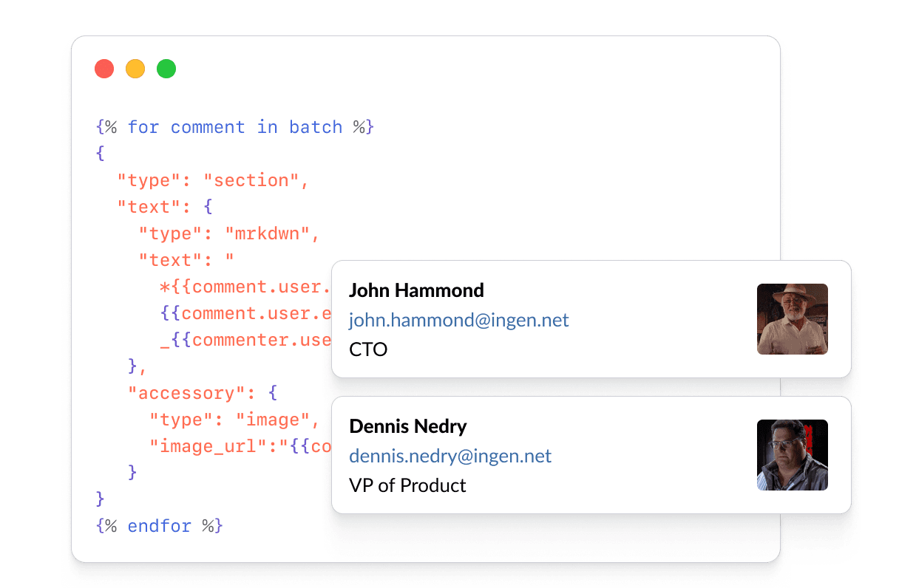Open john.hammond@ingen.net email link
Viewport: 899px width, 588px height.
pos(459,320)
